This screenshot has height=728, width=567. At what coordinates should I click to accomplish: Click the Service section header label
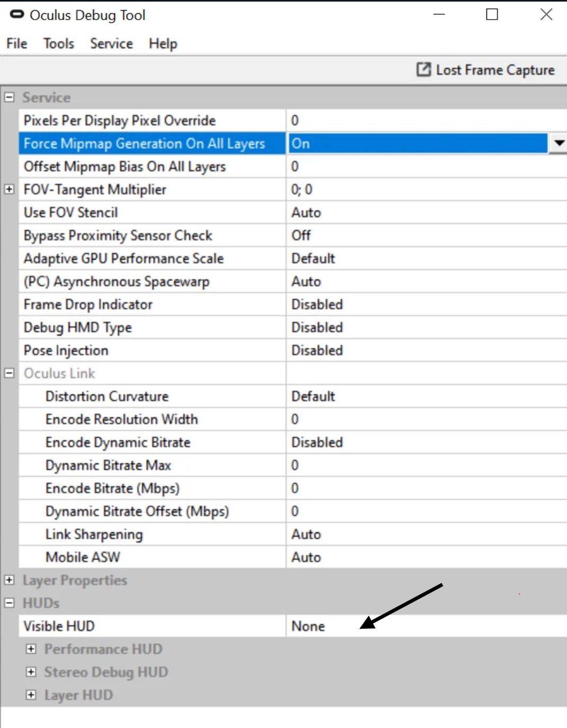(x=47, y=97)
